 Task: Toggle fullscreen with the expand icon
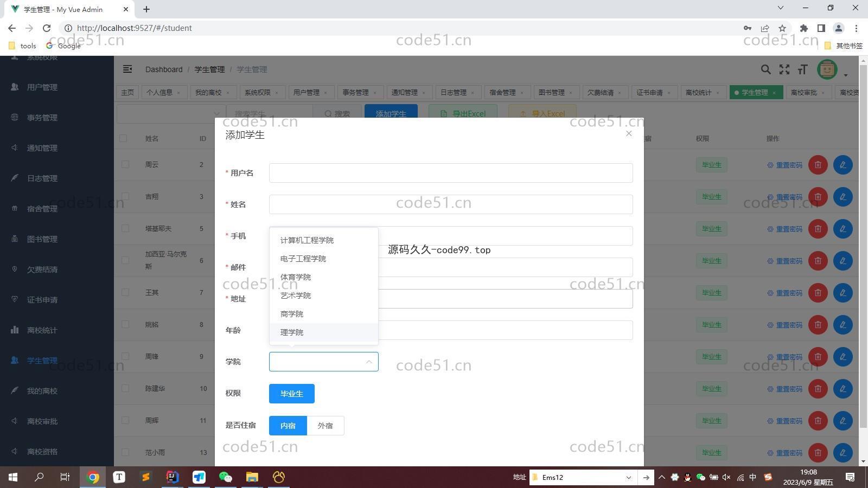coord(784,69)
